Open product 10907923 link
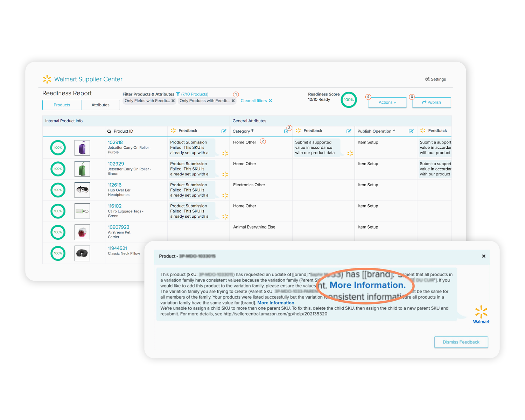525x420 pixels. (118, 227)
